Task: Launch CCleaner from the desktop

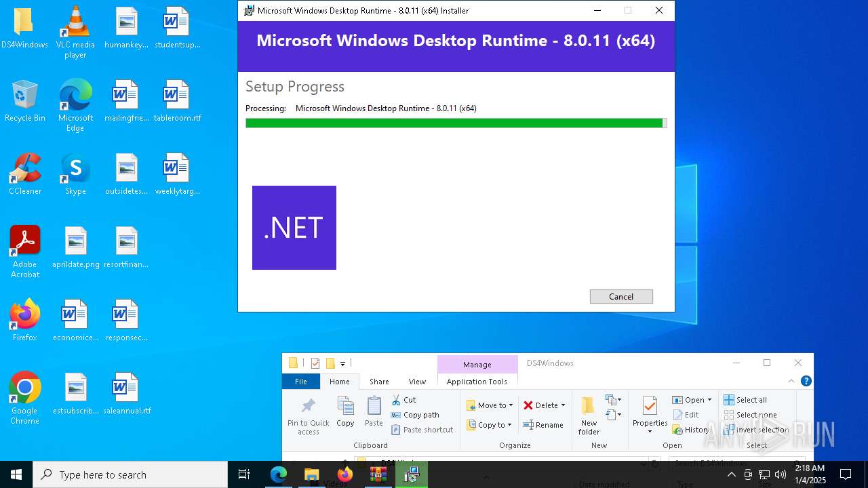Action: tap(24, 175)
